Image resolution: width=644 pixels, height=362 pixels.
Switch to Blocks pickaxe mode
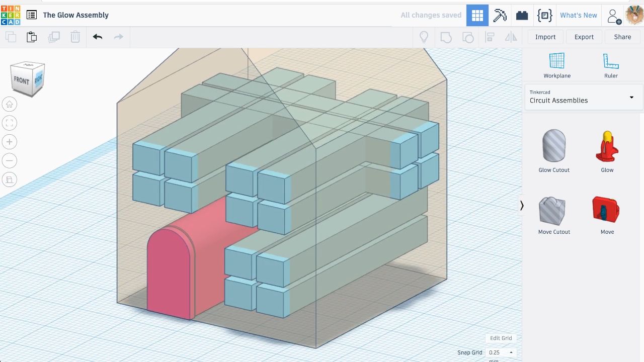[500, 15]
